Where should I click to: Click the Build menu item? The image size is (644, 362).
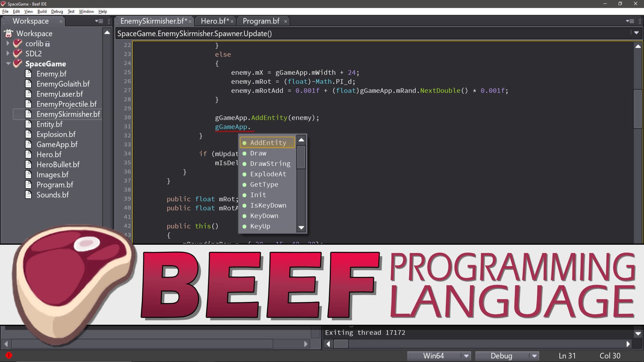[x=42, y=11]
